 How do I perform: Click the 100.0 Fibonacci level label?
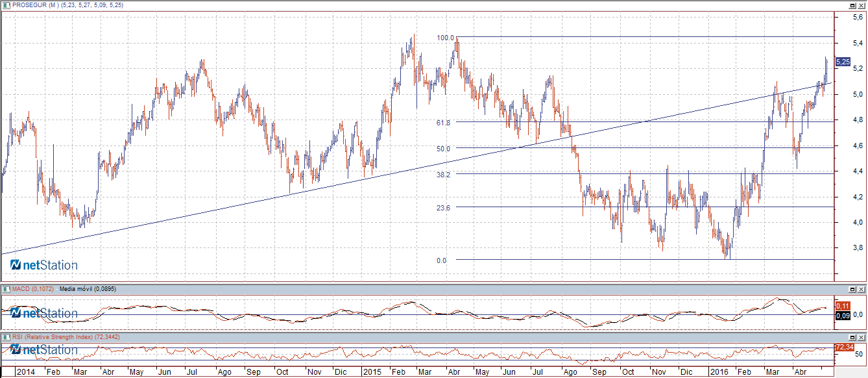click(445, 38)
